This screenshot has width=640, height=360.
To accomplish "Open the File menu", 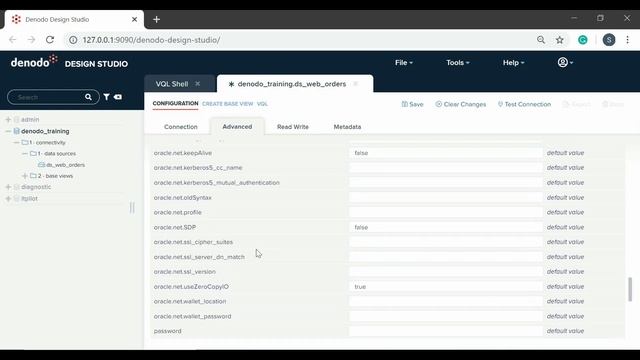I will click(404, 62).
